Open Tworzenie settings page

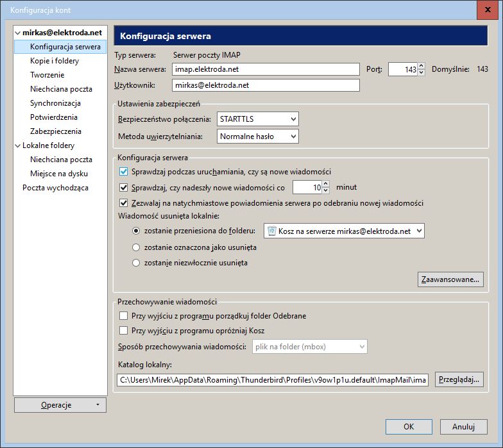click(47, 75)
